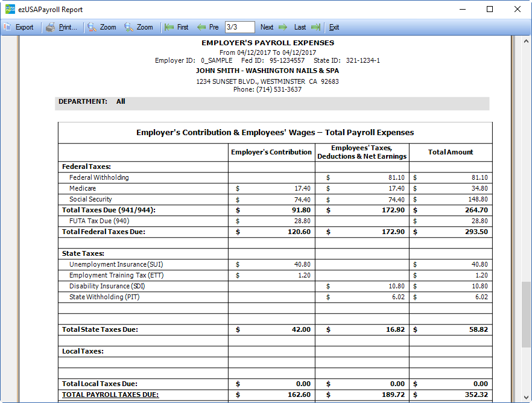The image size is (532, 403).
Task: Click the green Next arrow icon
Action: (x=282, y=27)
